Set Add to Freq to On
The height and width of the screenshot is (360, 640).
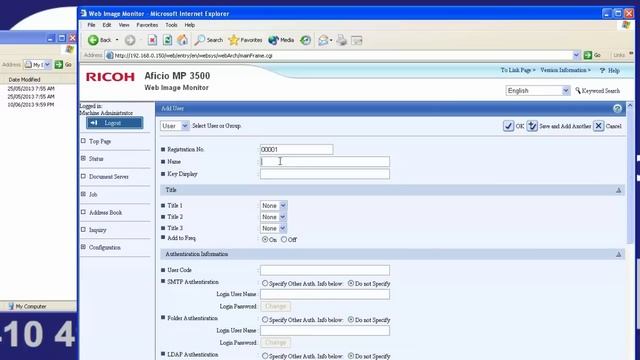[x=265, y=240]
